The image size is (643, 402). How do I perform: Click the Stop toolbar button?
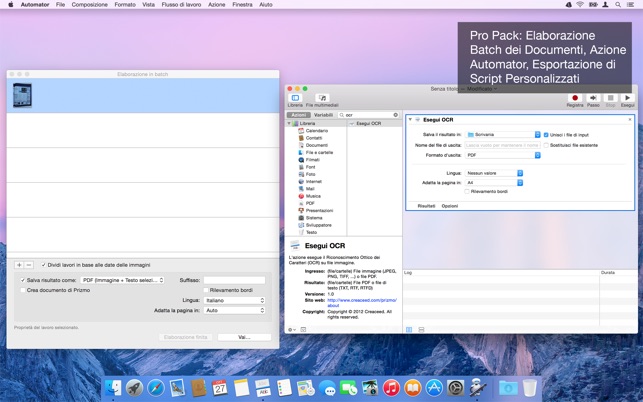click(610, 98)
